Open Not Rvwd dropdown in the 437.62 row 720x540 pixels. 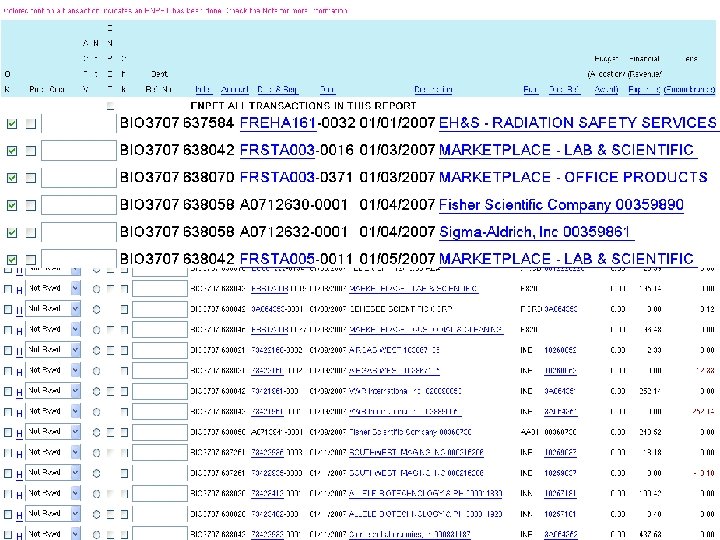pyautogui.click(x=53, y=534)
